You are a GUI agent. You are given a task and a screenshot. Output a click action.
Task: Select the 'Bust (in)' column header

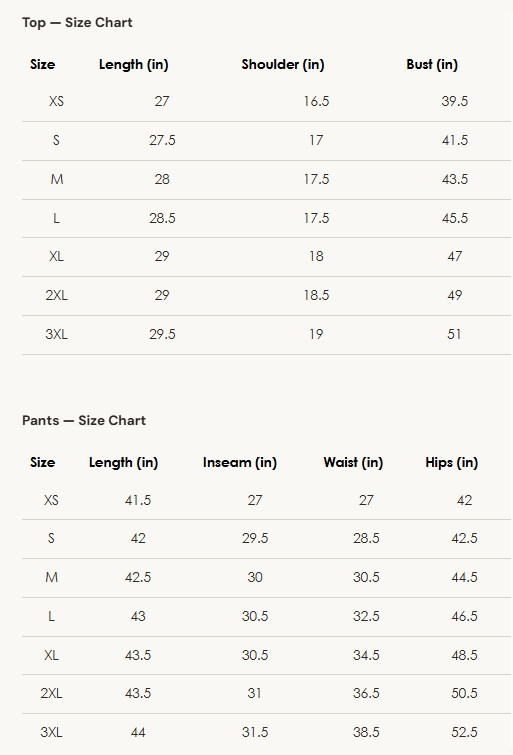(x=432, y=65)
